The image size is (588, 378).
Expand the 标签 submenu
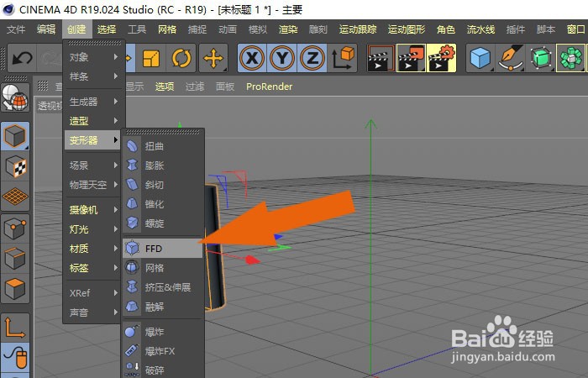[x=92, y=268]
